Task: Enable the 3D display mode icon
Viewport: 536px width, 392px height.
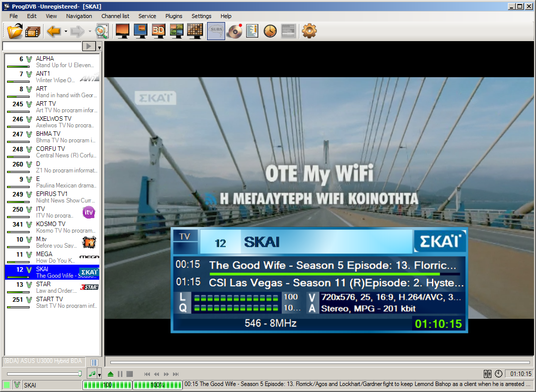Action: (158, 32)
